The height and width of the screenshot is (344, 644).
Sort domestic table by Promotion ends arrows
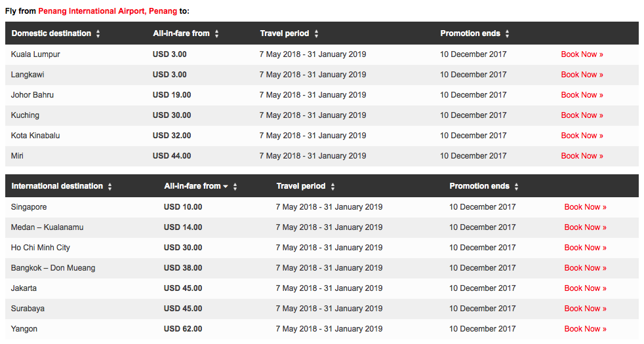pyautogui.click(x=507, y=33)
